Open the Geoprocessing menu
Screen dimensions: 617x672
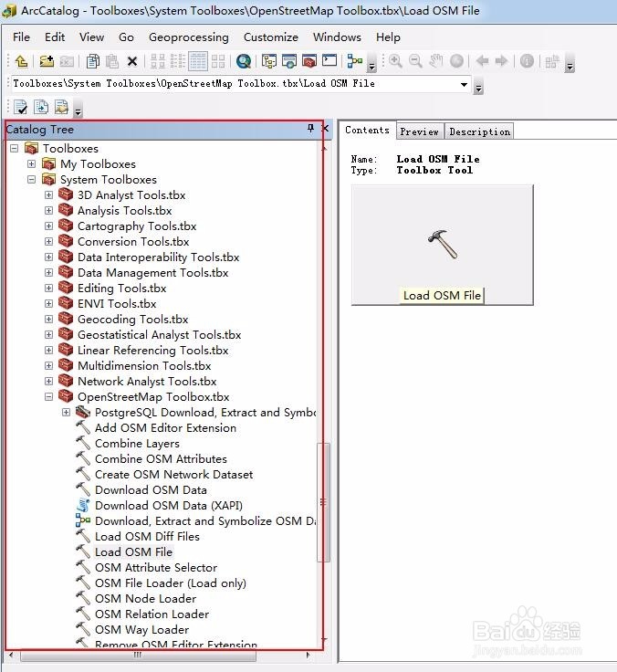tap(189, 37)
